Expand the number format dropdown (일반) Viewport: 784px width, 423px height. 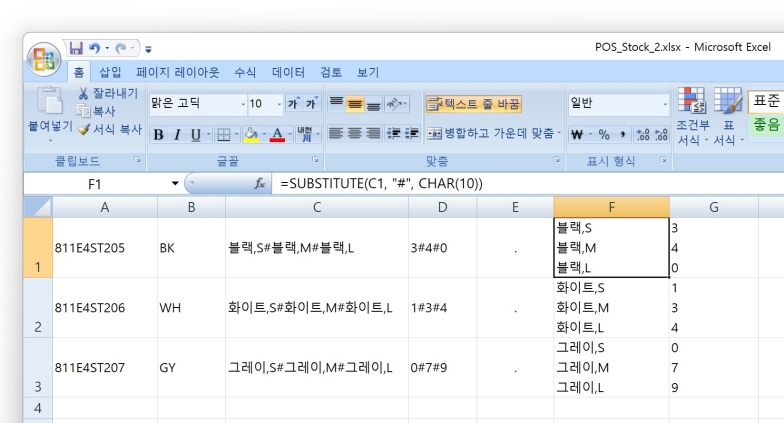[x=665, y=103]
